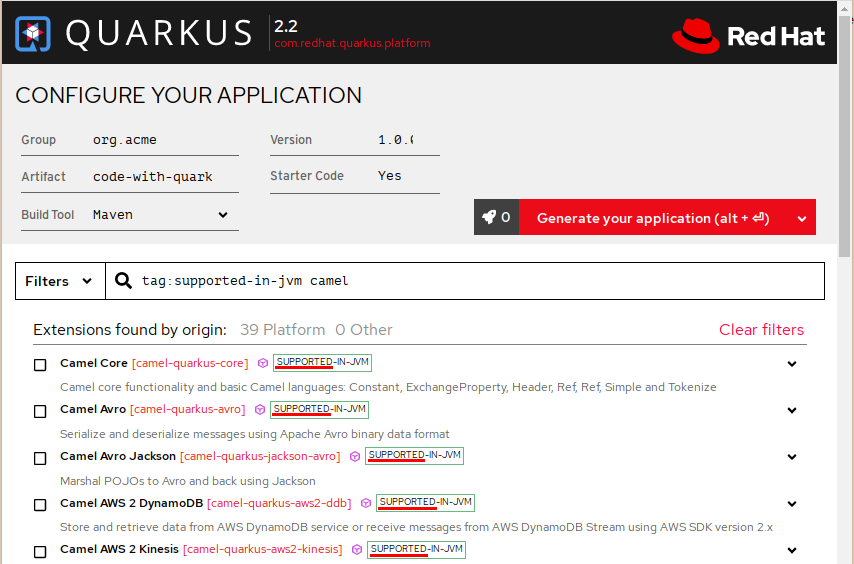Screen dimensions: 854x564
Task: Click the rocket selected-extensions counter
Action: (496, 217)
